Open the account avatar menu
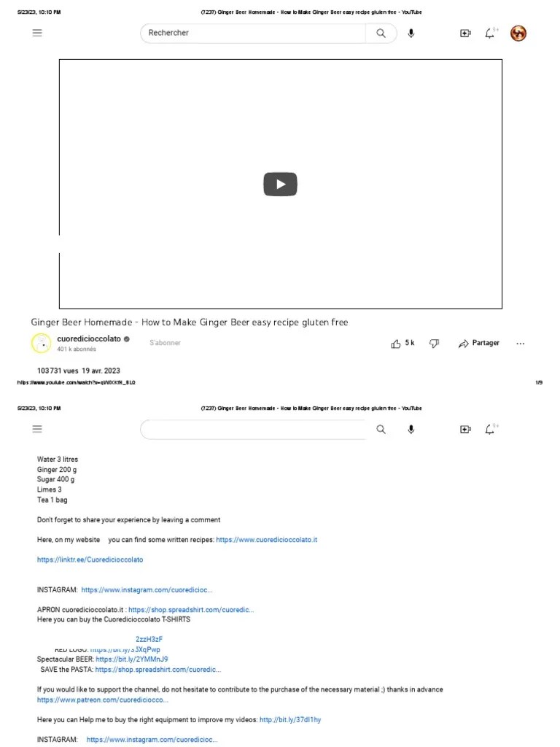This screenshot has width=560, height=747. (x=518, y=33)
